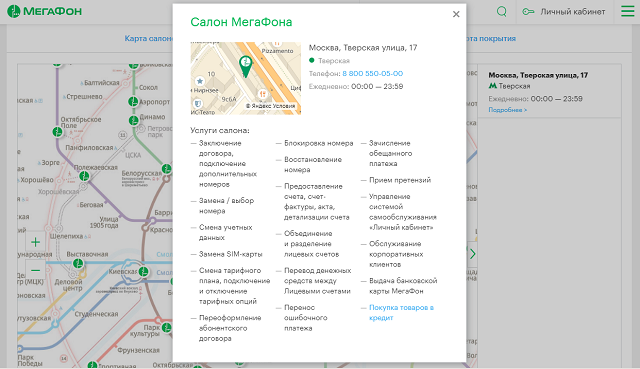Click the Yandex mini map thumbnail
The image size is (640, 369).
tap(246, 78)
